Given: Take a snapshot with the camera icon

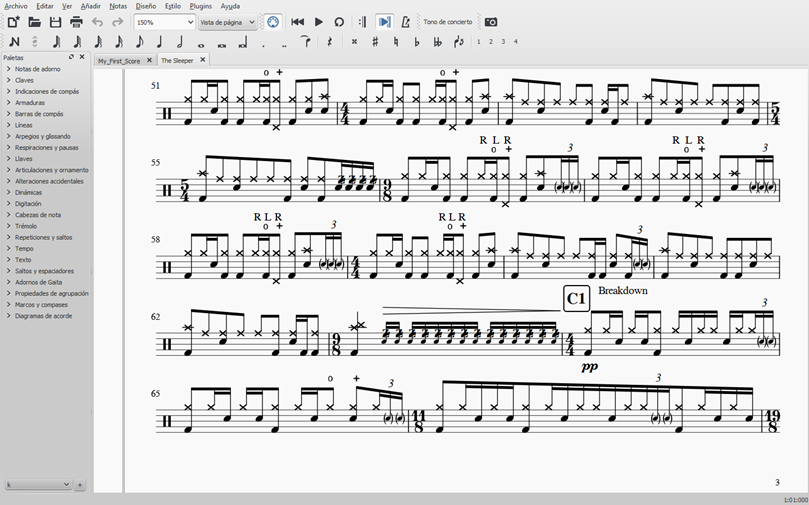Looking at the screenshot, I should (491, 22).
